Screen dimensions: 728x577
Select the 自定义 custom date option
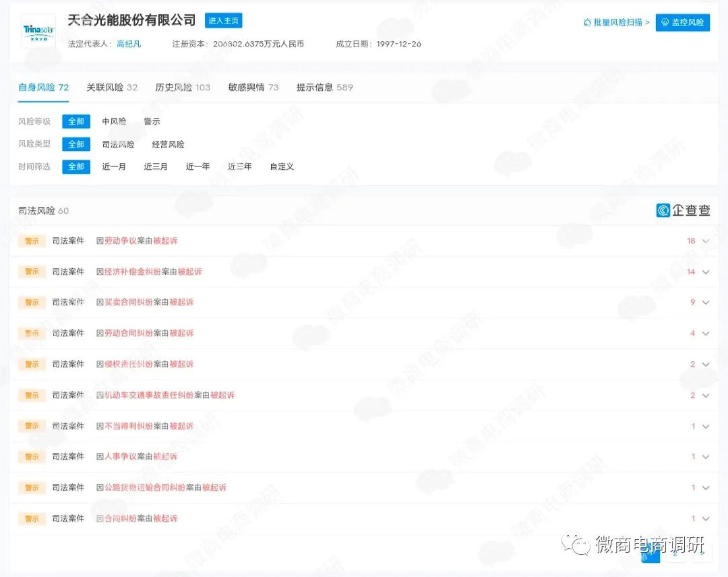click(281, 166)
